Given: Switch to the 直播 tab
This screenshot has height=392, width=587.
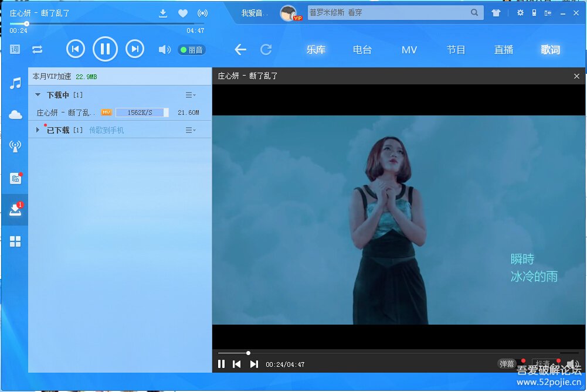Looking at the screenshot, I should [x=504, y=50].
